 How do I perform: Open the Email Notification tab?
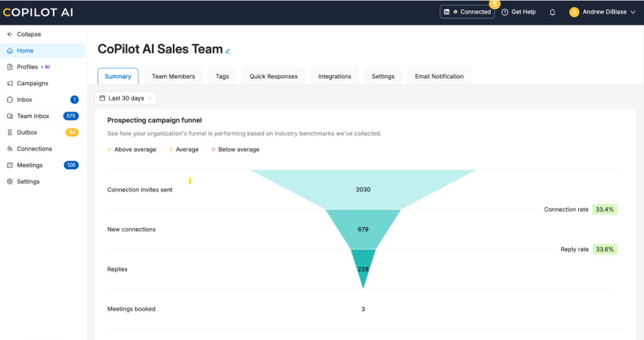pos(439,76)
